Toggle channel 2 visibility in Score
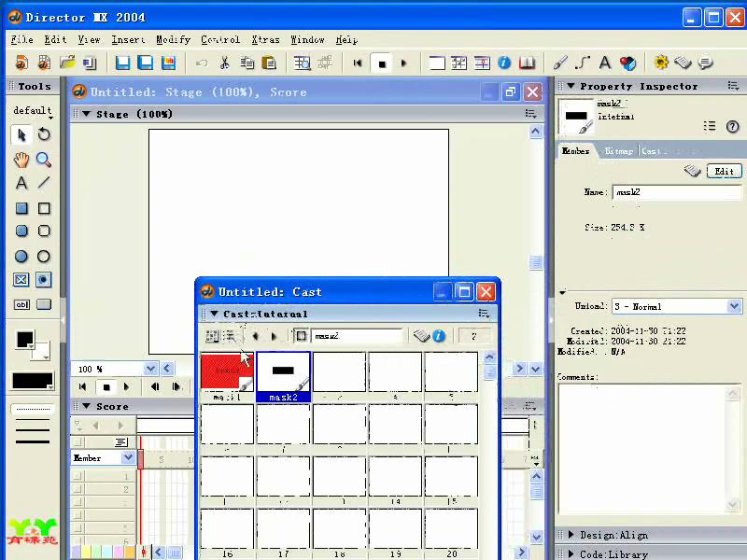Screen dimensions: 747x560 click(78, 489)
